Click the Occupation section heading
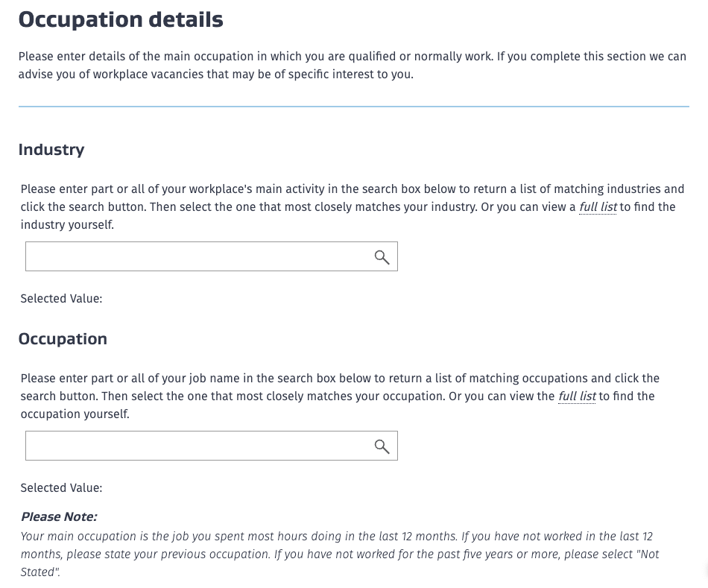The image size is (708, 588). (63, 339)
